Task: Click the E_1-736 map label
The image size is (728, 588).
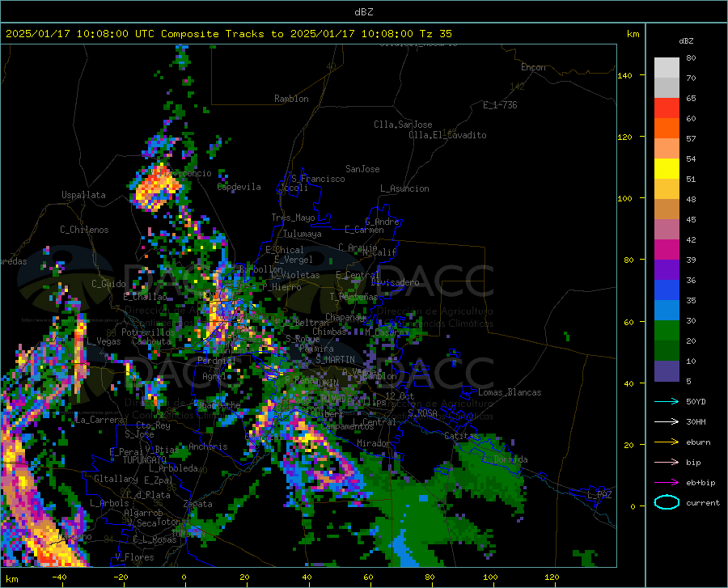Action: 500,105
